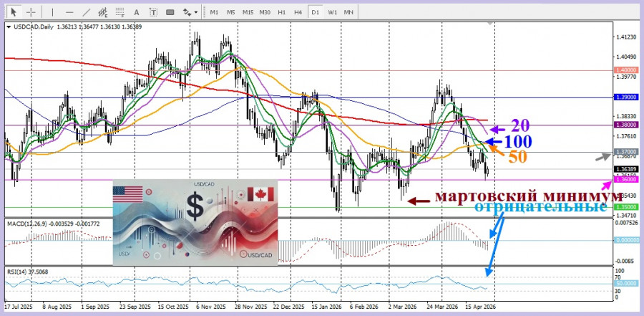Toggle the D1 daily timeframe

(x=315, y=12)
